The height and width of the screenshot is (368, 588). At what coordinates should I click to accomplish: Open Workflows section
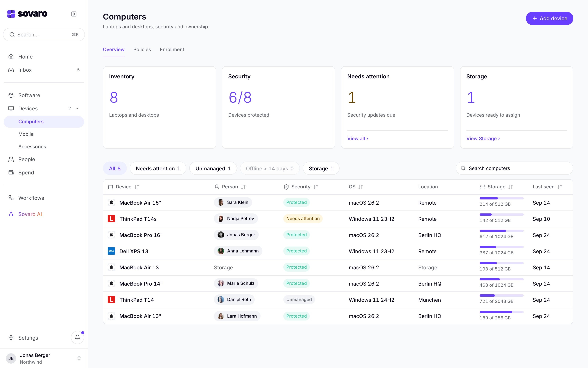pyautogui.click(x=44, y=198)
